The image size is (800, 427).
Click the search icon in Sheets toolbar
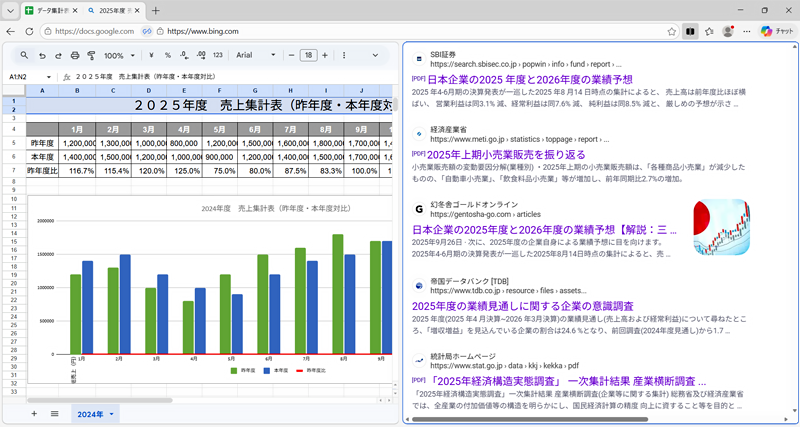pos(22,55)
